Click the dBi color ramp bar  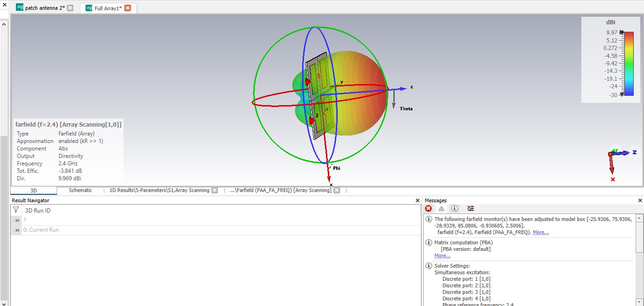[x=629, y=63]
